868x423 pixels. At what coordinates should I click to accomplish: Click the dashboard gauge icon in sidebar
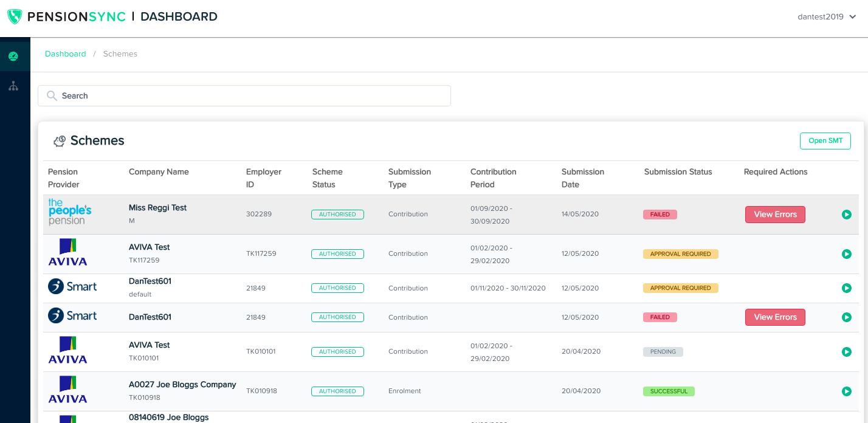point(13,57)
